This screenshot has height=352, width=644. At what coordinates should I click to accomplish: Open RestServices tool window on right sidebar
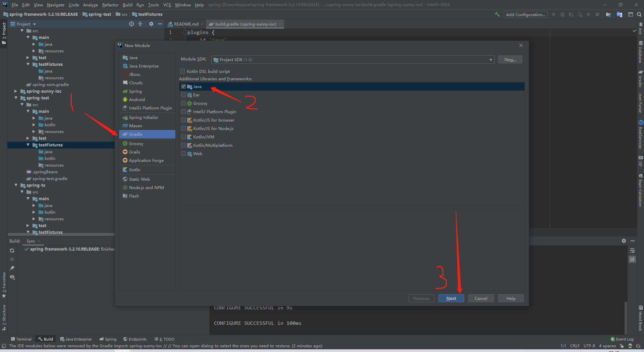tap(640, 134)
